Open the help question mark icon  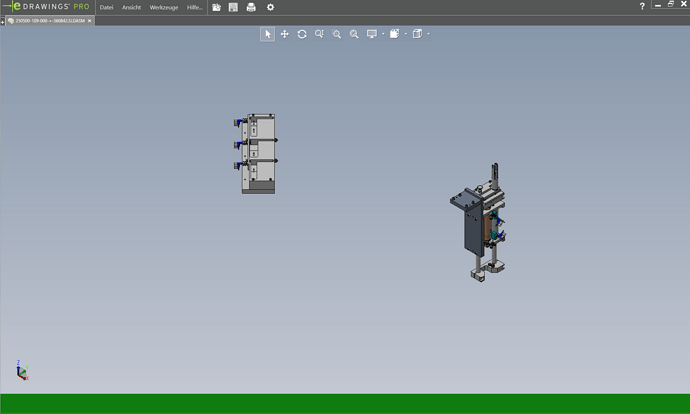642,7
